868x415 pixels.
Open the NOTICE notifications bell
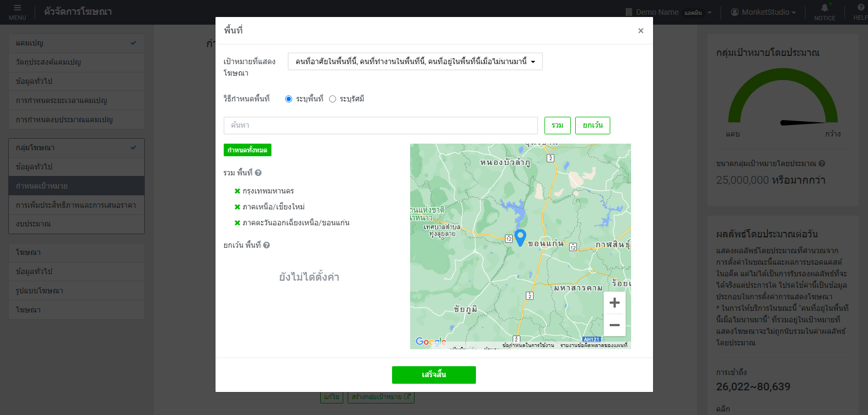click(x=824, y=11)
